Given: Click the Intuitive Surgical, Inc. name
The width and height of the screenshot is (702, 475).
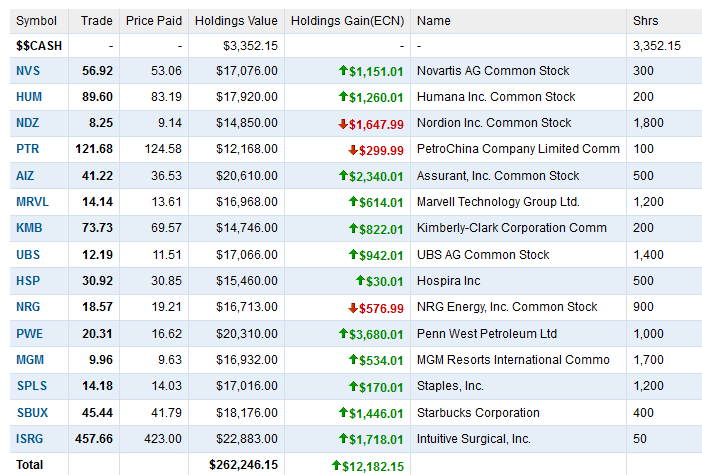Looking at the screenshot, I should click(474, 438).
